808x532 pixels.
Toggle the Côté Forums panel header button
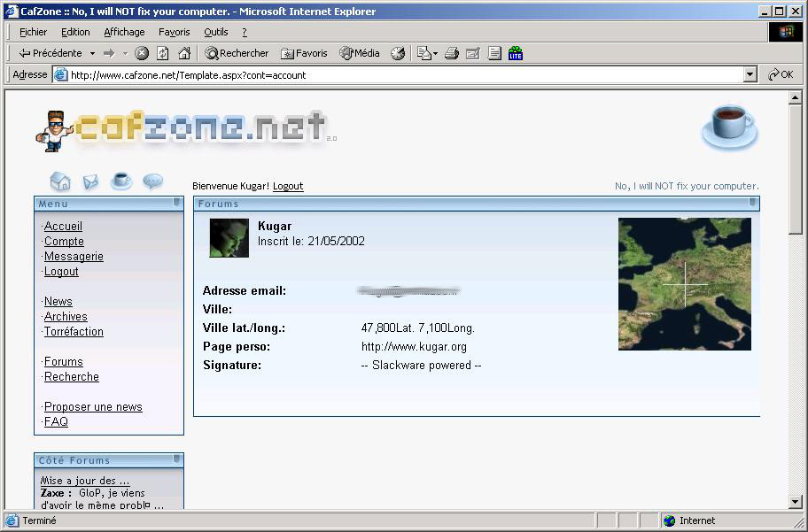point(177,460)
